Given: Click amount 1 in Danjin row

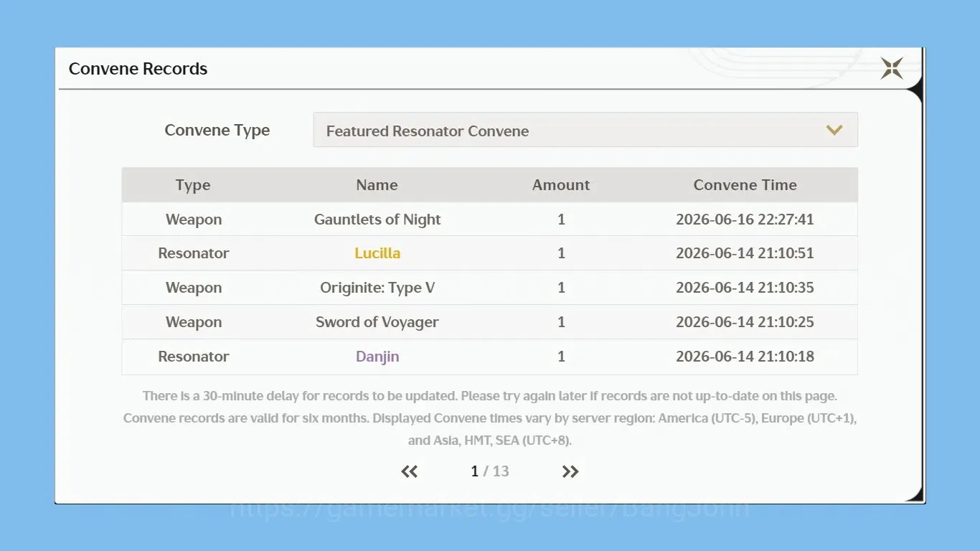Looking at the screenshot, I should [561, 357].
